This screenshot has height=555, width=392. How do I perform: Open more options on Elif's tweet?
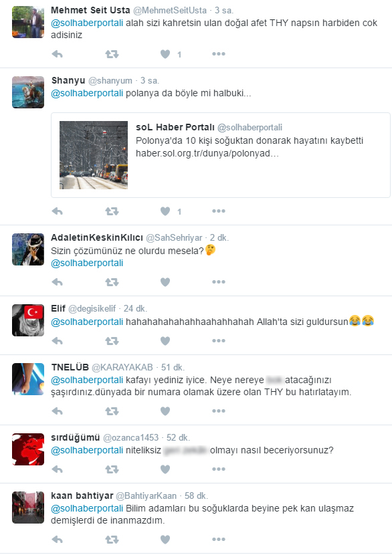219,340
